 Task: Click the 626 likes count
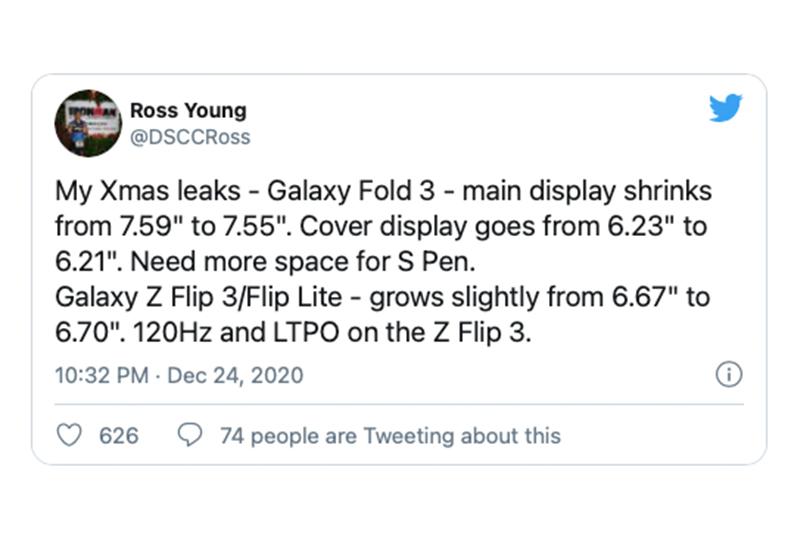120,436
